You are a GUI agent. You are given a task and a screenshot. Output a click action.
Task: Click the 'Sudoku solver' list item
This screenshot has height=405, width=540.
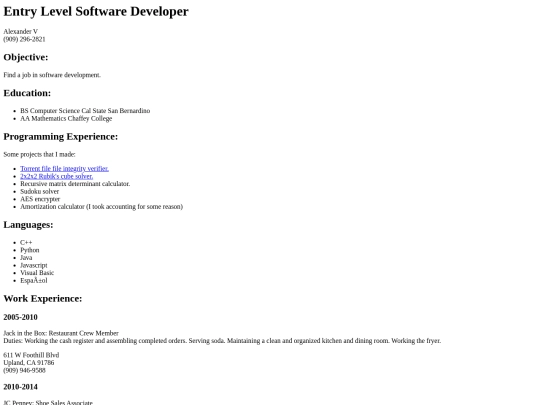(x=40, y=191)
